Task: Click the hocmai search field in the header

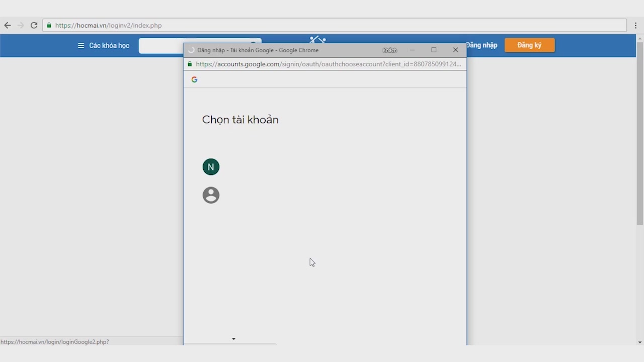Action: point(200,45)
